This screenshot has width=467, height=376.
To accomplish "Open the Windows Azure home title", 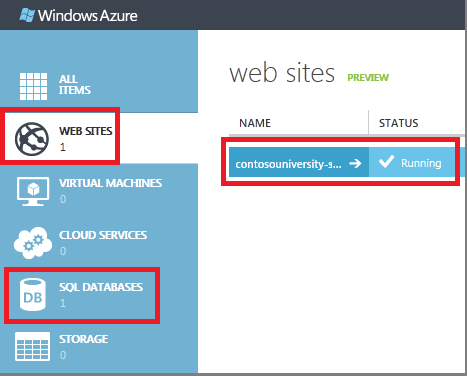I will coord(87,16).
